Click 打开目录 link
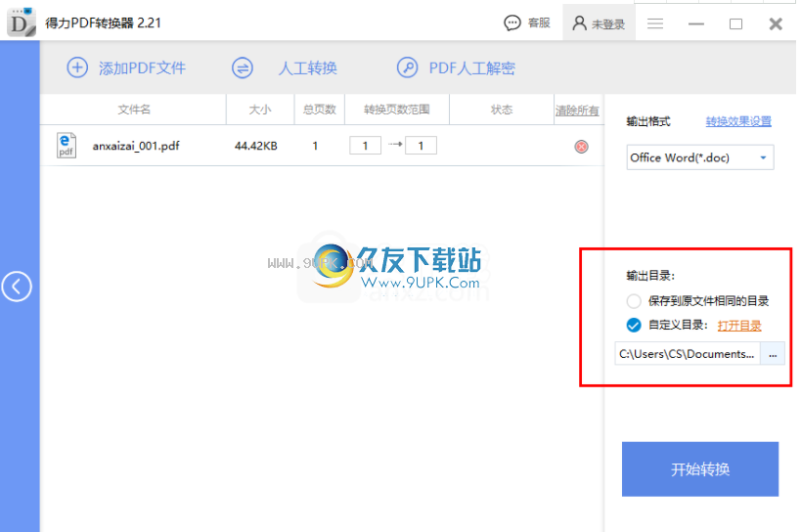The width and height of the screenshot is (801, 532). coord(739,326)
